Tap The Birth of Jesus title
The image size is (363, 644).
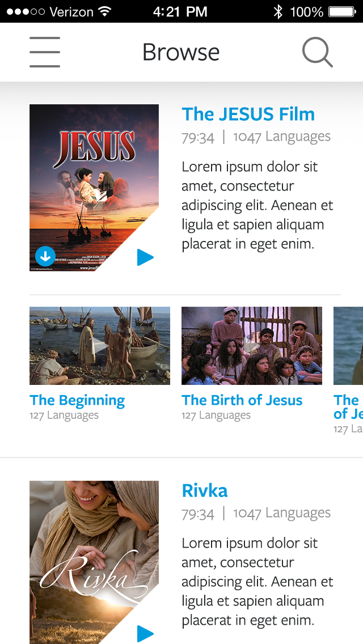(x=242, y=400)
